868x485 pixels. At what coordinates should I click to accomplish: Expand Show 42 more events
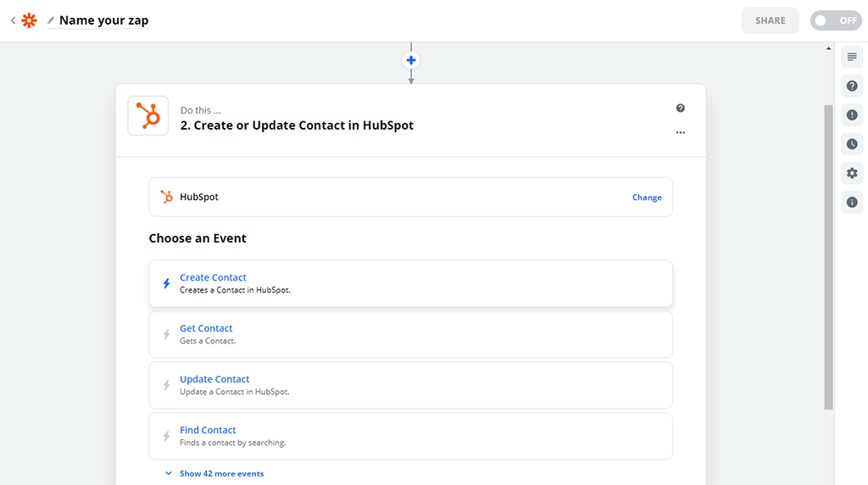pyautogui.click(x=220, y=473)
